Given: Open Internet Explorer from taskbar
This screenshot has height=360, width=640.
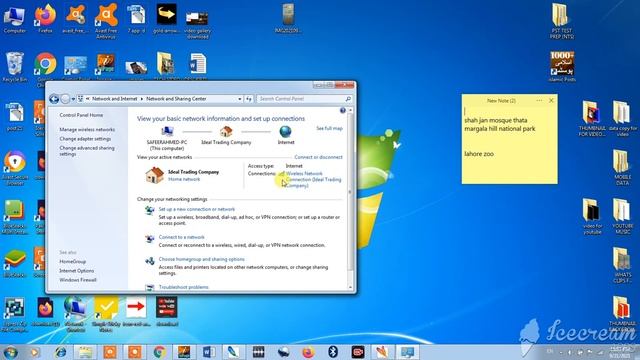Looking at the screenshot, I should click(x=61, y=352).
